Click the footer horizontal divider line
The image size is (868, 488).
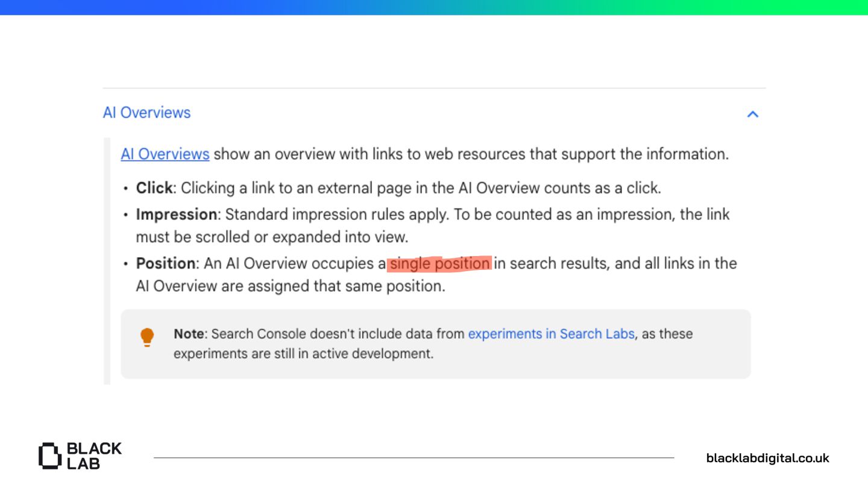pyautogui.click(x=414, y=458)
